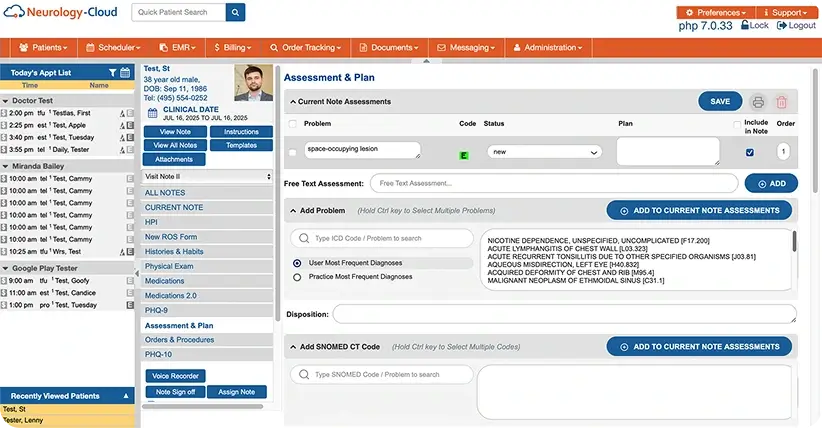822x428 pixels.
Task: Click the diagnoses list vertical scrollbar
Action: click(794, 241)
